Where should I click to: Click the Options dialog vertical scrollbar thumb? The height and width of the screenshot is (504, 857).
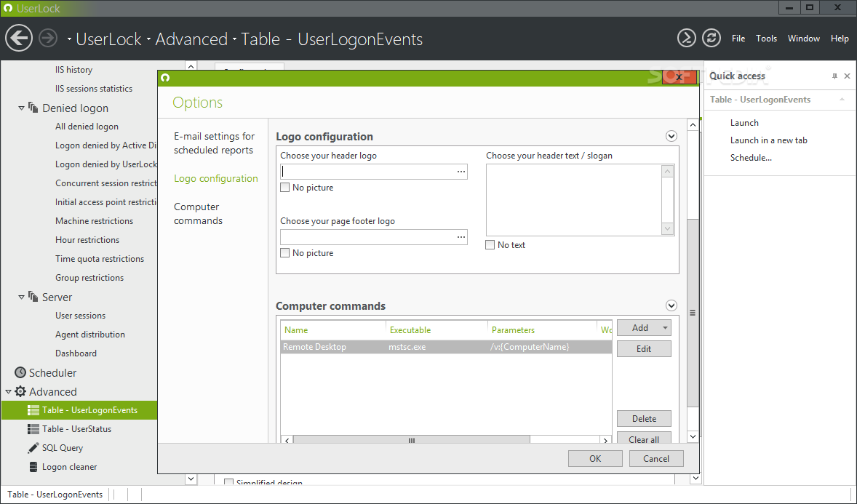pyautogui.click(x=693, y=313)
